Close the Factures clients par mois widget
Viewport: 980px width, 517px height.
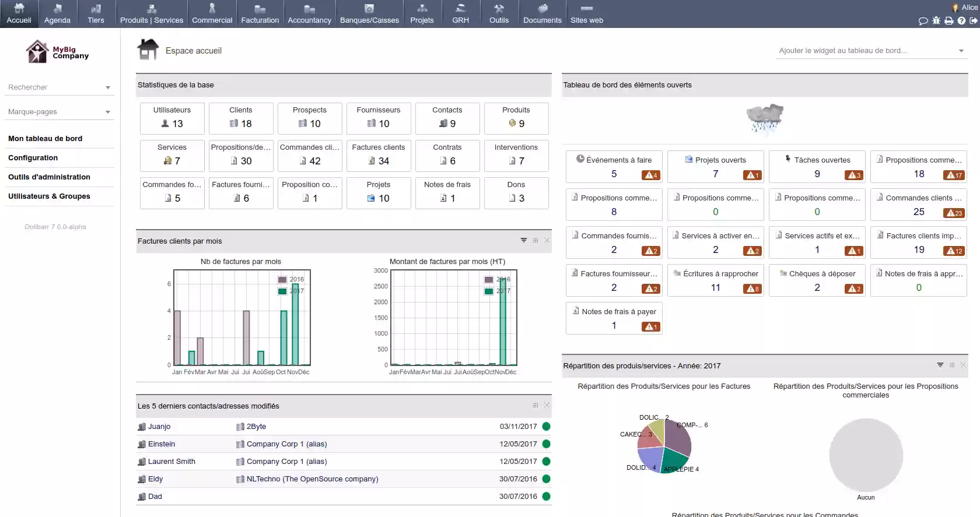[x=547, y=240]
